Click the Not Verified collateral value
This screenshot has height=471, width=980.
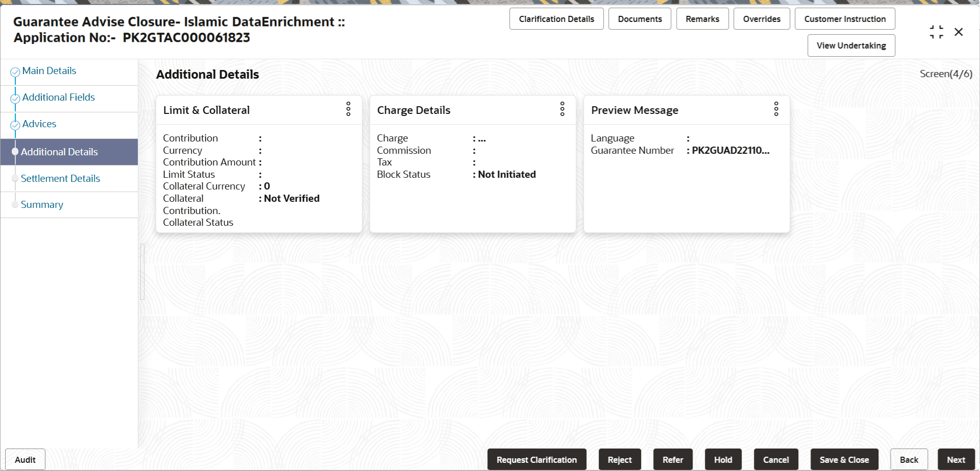[291, 199]
